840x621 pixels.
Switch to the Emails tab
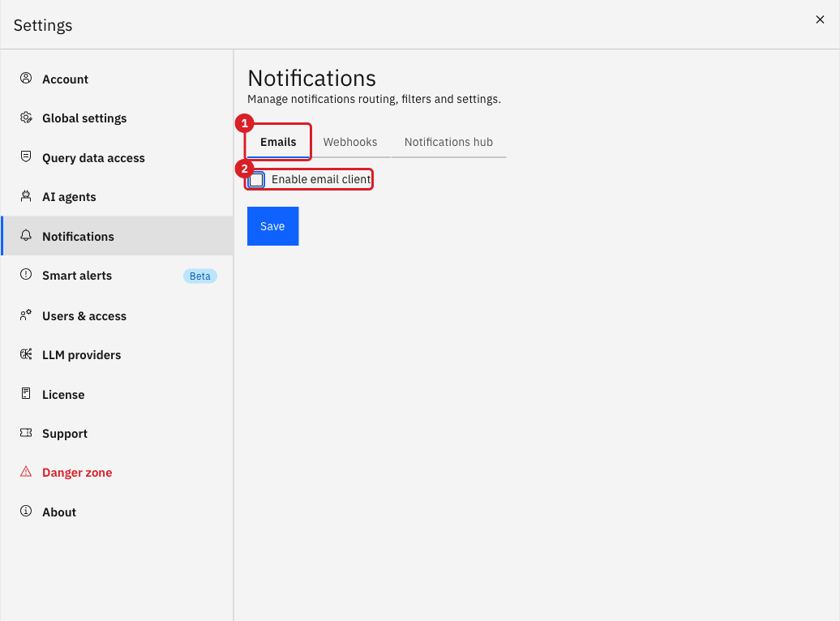[278, 142]
